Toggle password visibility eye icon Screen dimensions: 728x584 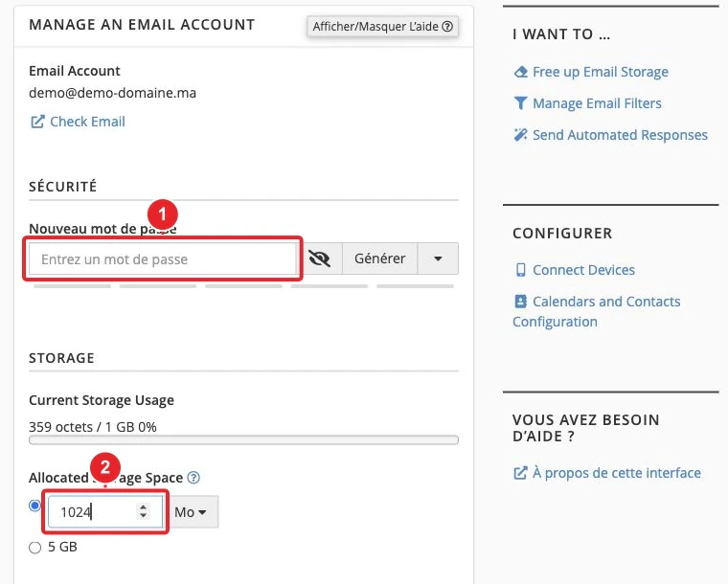tap(319, 258)
